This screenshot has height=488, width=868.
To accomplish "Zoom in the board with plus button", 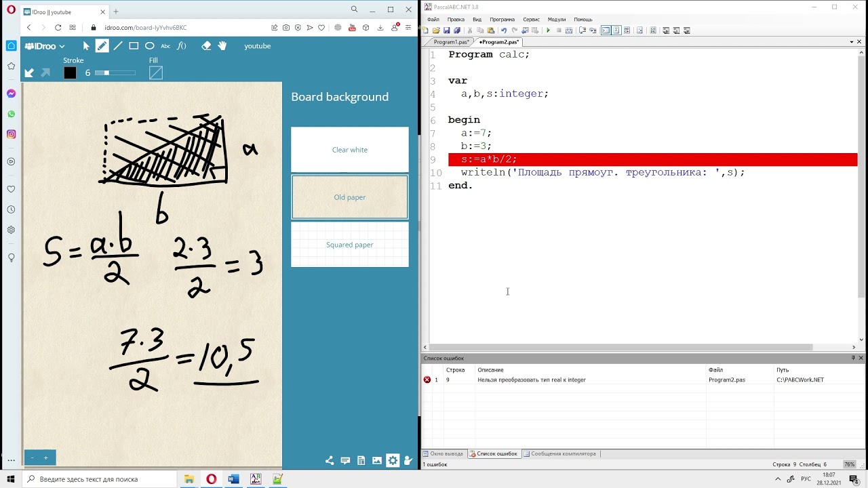I will [x=46, y=458].
